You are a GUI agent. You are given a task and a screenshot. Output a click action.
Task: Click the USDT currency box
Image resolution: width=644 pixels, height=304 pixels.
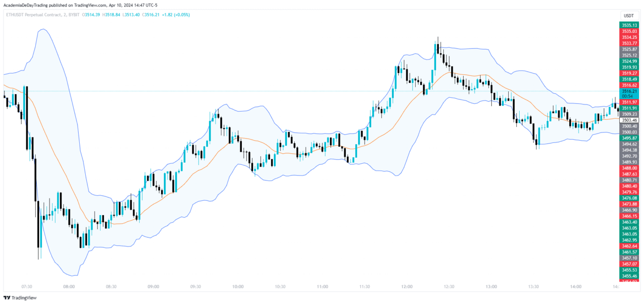tap(629, 15)
